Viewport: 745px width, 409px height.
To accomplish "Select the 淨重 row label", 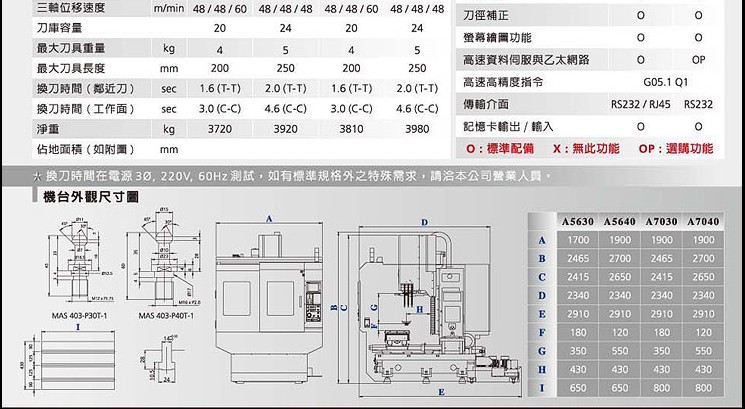I will (x=48, y=129).
